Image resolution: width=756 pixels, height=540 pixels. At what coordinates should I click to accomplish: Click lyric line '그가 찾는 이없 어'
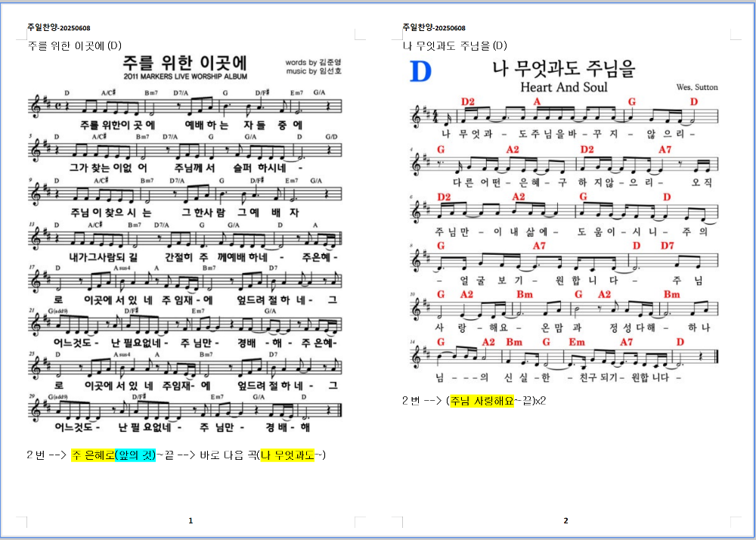pyautogui.click(x=108, y=168)
